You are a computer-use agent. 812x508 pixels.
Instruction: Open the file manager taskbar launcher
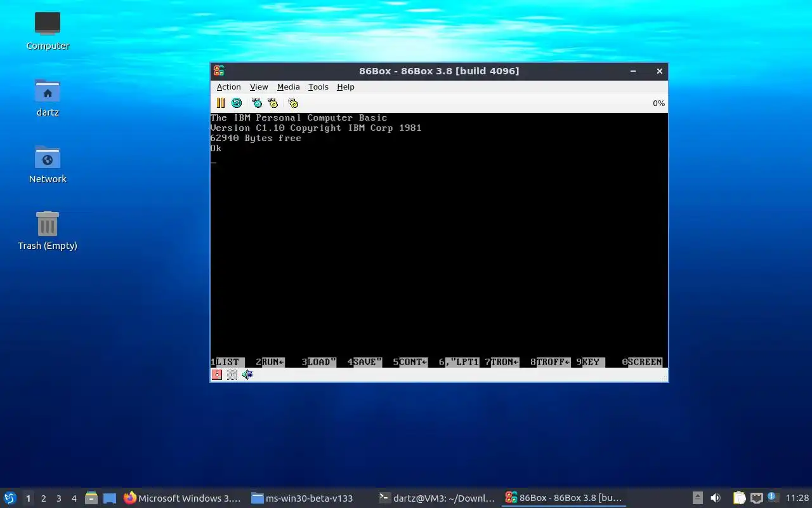(x=91, y=498)
